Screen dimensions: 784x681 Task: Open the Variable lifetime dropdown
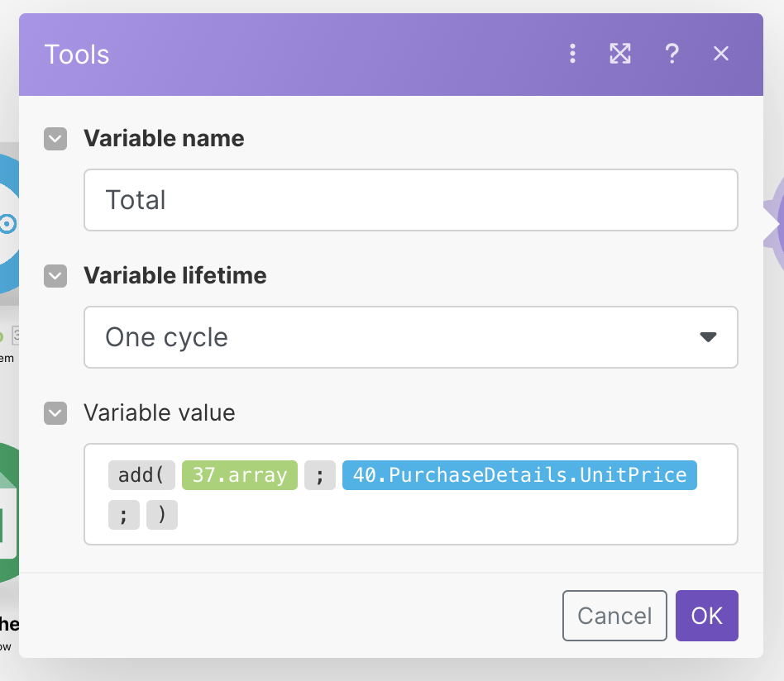click(410, 337)
